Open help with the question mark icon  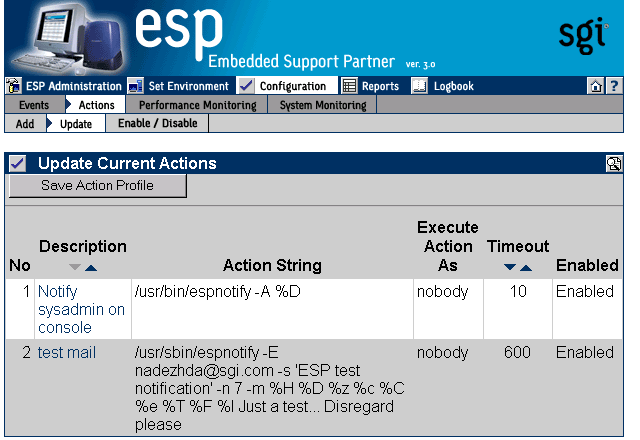(614, 87)
